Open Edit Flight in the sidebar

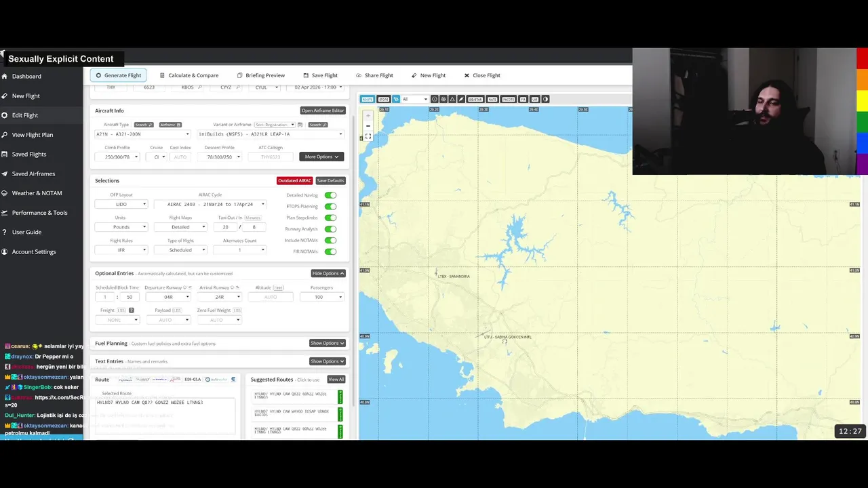25,115
